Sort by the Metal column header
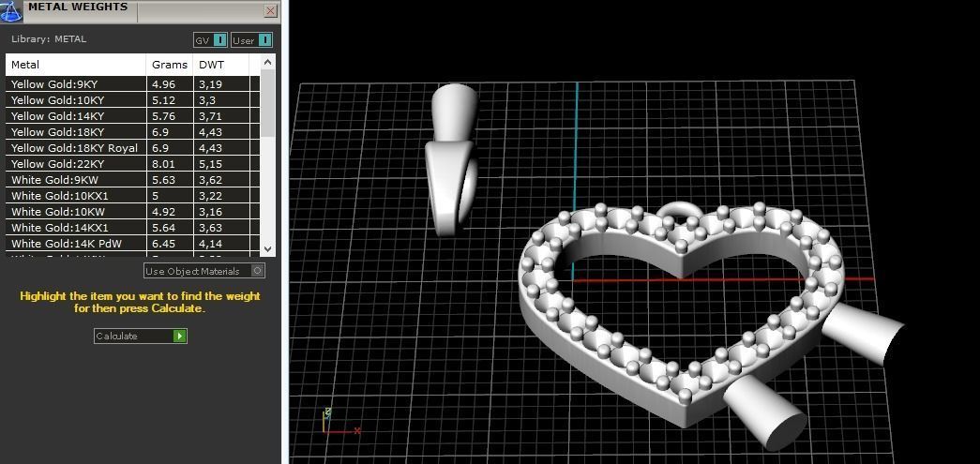980x464 pixels. pos(76,65)
